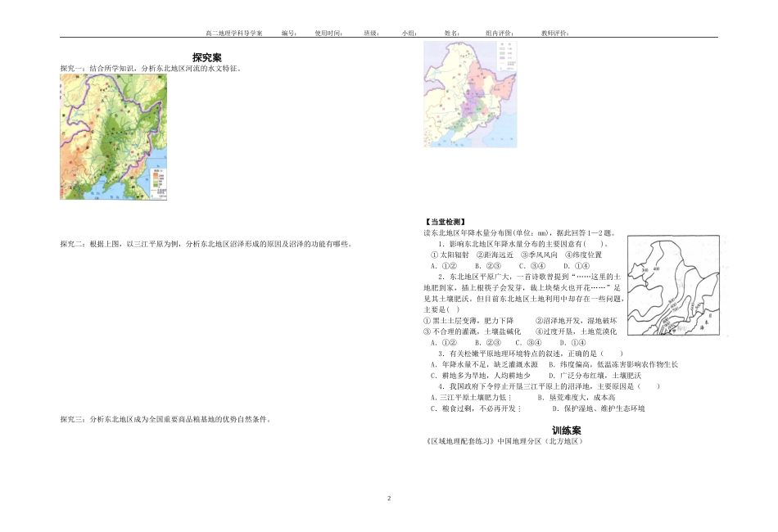The image size is (778, 532).
Task: Click option ④过度开垦，土地荒漠化
Action: (x=576, y=331)
